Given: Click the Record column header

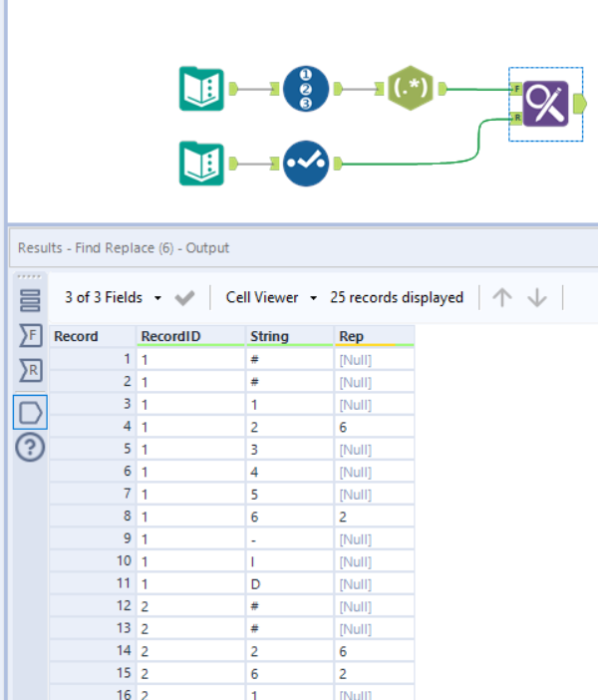Looking at the screenshot, I should (x=93, y=336).
